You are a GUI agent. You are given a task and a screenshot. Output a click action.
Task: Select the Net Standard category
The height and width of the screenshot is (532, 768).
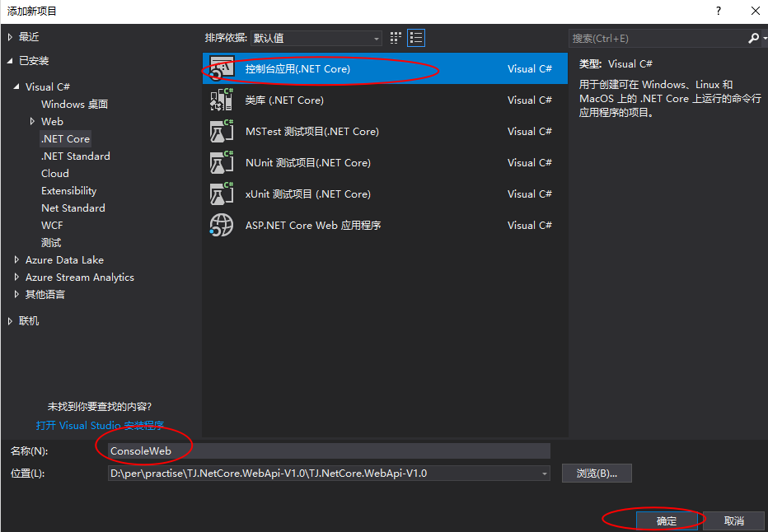73,208
